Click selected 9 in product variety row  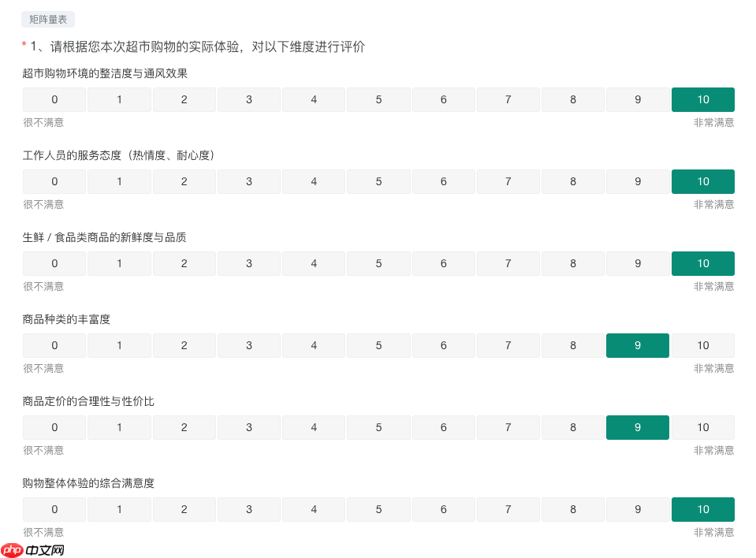638,345
